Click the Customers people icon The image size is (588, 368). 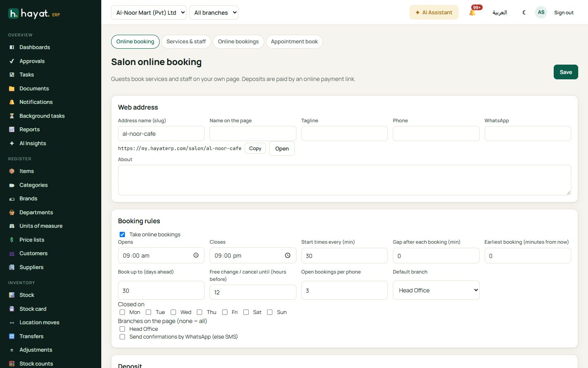pos(12,254)
